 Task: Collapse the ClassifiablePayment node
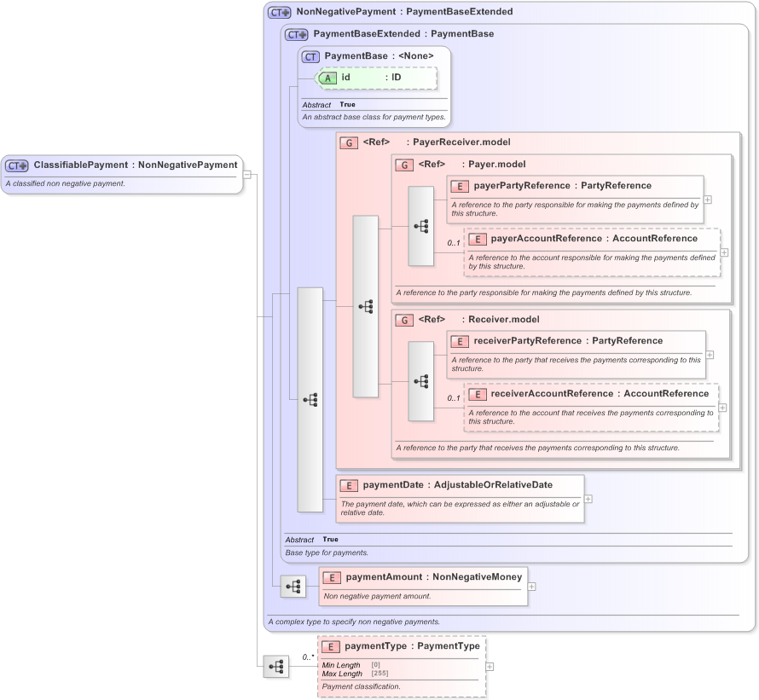(x=246, y=174)
